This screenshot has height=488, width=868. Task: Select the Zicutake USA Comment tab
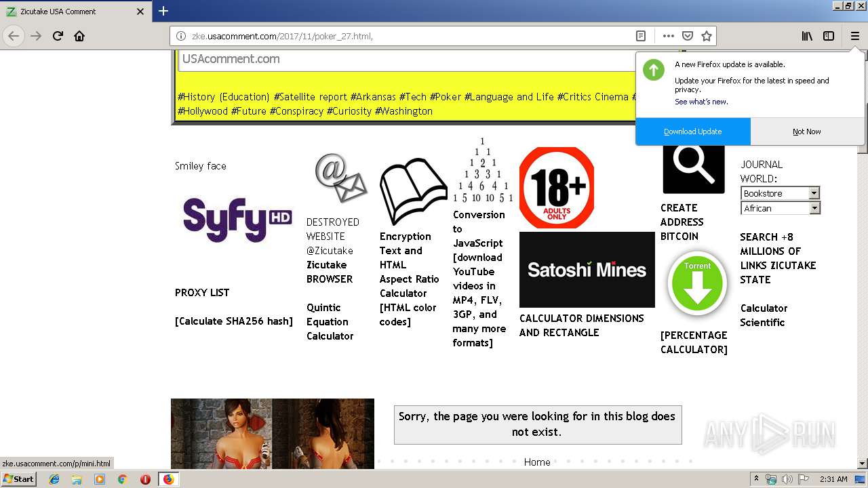pos(75,12)
